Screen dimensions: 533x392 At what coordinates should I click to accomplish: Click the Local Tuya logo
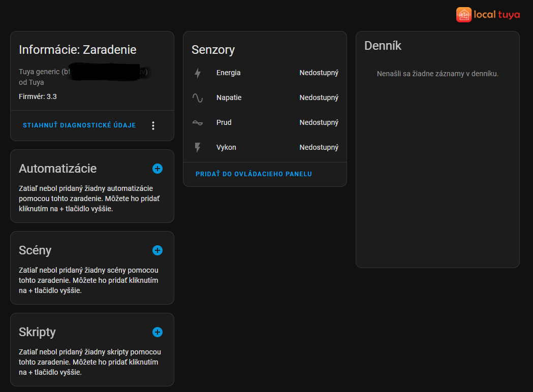(488, 15)
